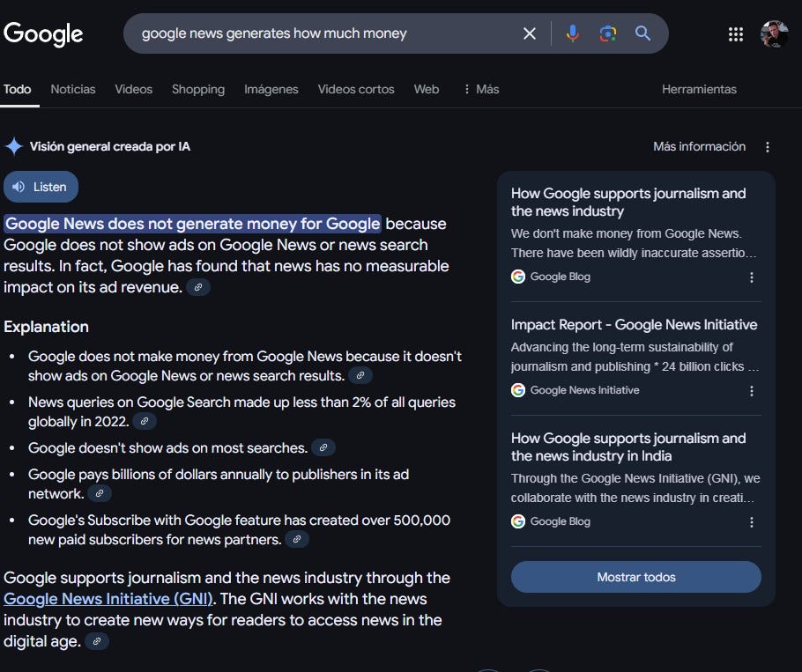This screenshot has height=672, width=802.
Task: Open the AI overview three-dot options menu
Action: (768, 147)
